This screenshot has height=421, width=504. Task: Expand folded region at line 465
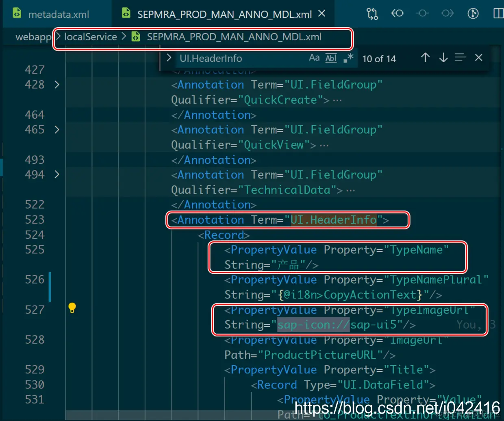57,130
